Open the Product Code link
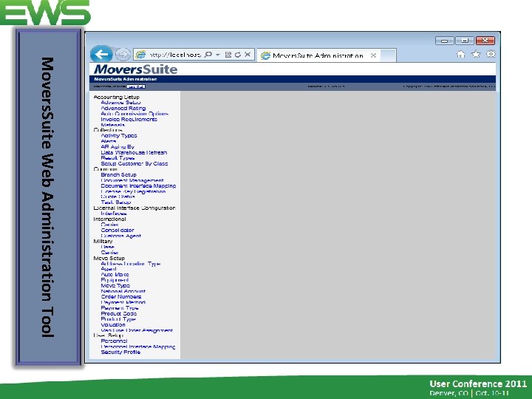Screen dimensions: 532x399 point(119,313)
